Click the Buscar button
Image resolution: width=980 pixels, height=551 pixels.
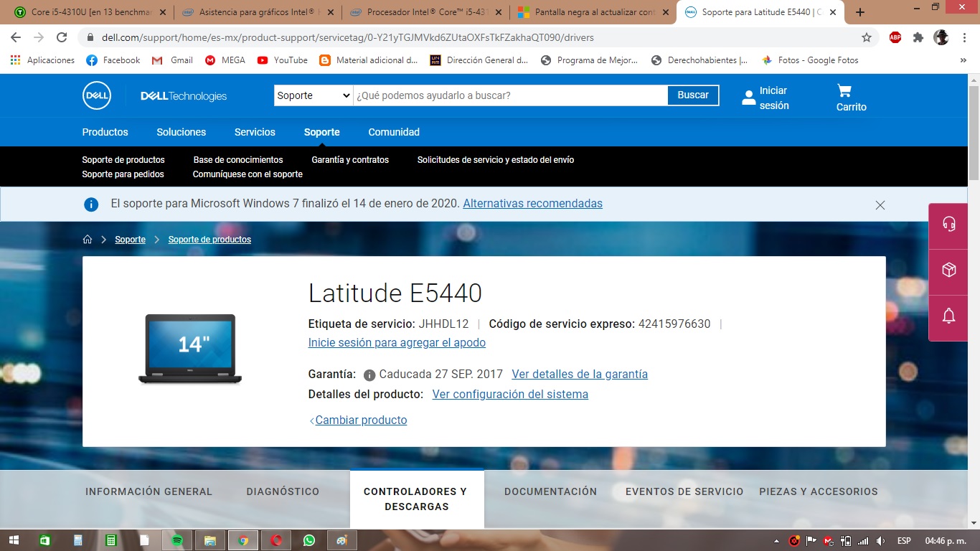tap(693, 95)
